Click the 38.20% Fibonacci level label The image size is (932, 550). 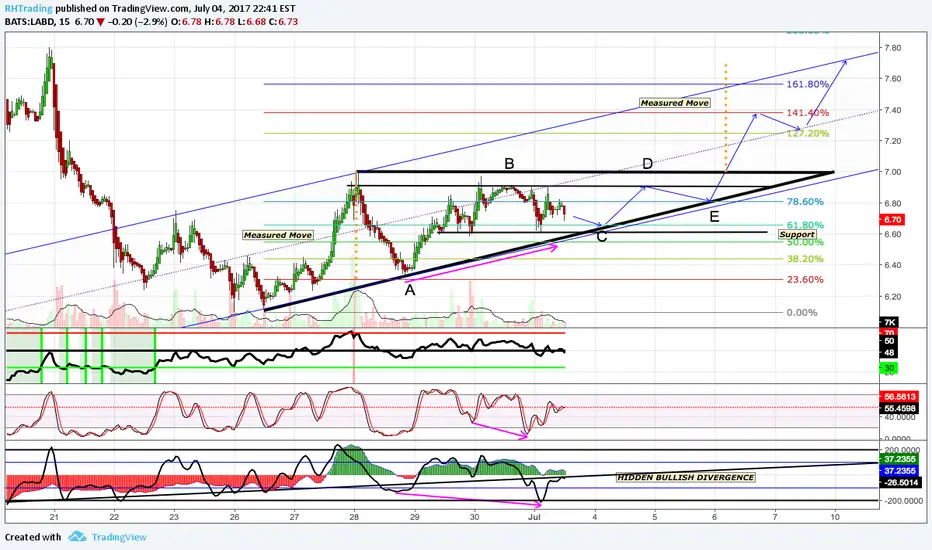tap(805, 259)
